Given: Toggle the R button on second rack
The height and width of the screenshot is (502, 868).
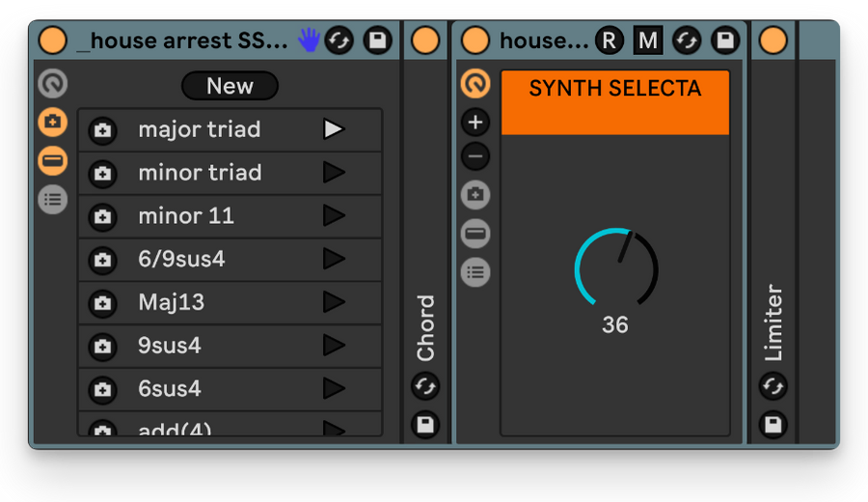Looking at the screenshot, I should pos(610,41).
